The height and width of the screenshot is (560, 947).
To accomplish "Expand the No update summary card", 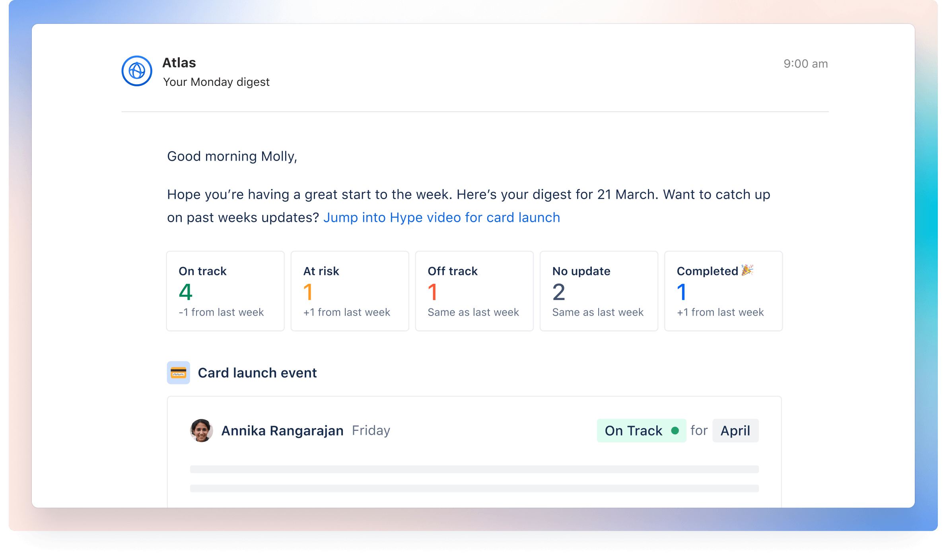I will tap(599, 291).
